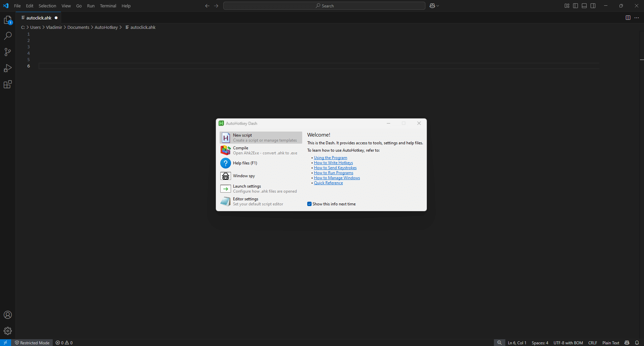
Task: Click the Compile Ahk2Exe icon
Action: [x=226, y=150]
